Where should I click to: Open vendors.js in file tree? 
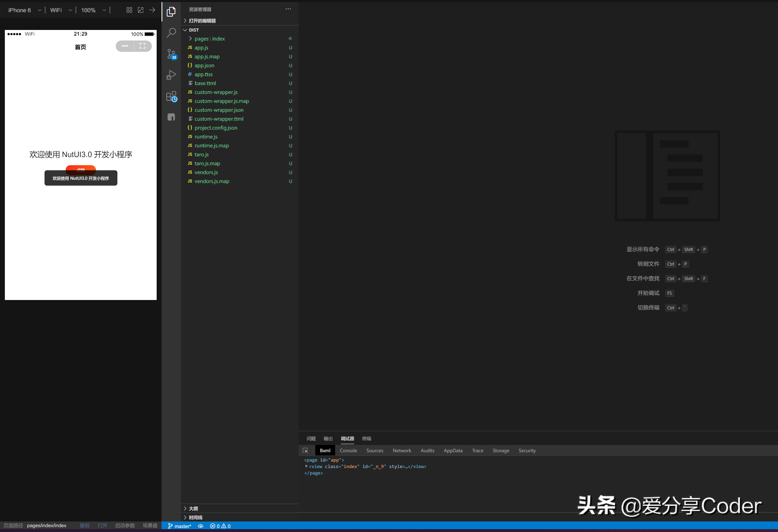pos(240,172)
